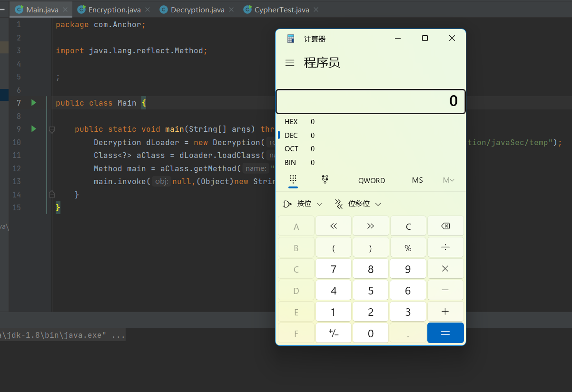Run main method from line 9 gutter

coord(34,128)
